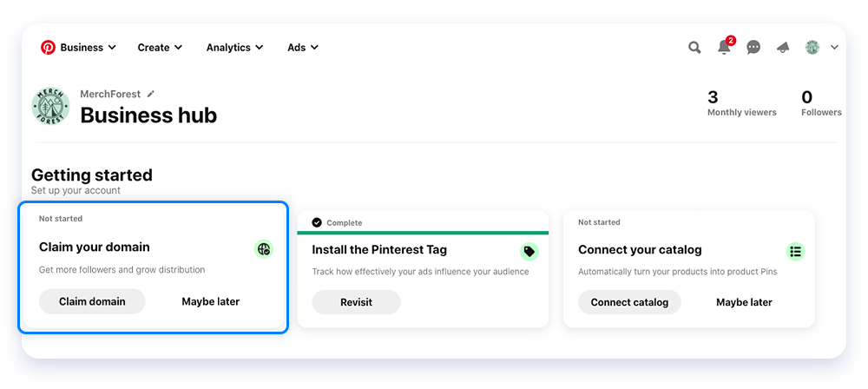Open notifications bell with badge

click(725, 45)
